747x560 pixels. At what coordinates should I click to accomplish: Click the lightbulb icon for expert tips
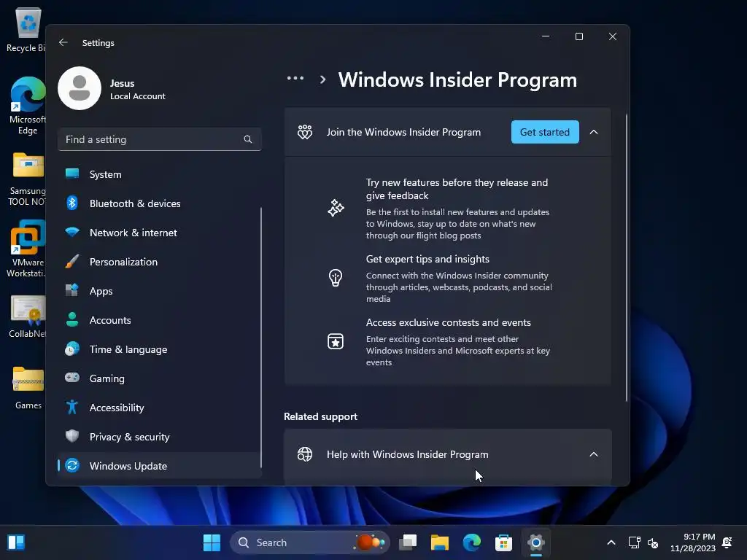[336, 278]
